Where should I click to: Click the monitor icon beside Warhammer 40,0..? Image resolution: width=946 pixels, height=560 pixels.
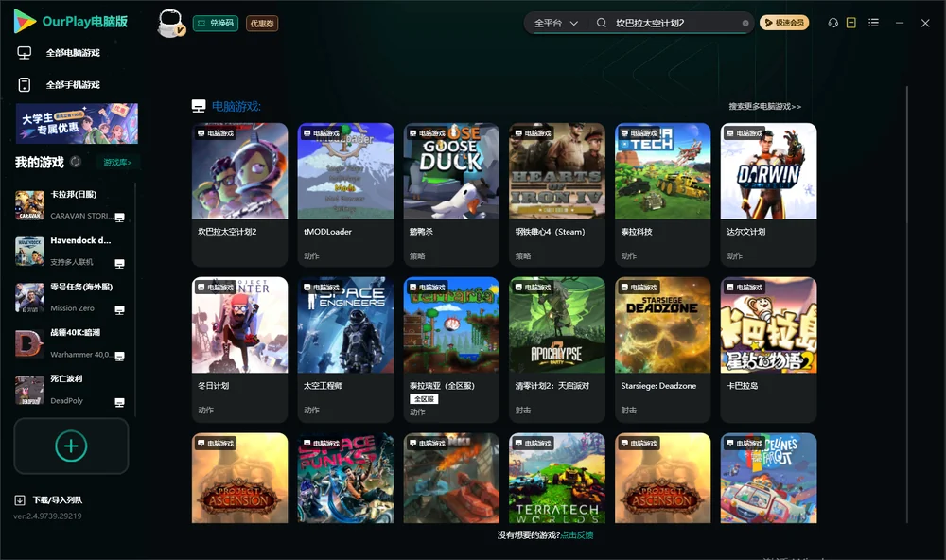(x=119, y=356)
